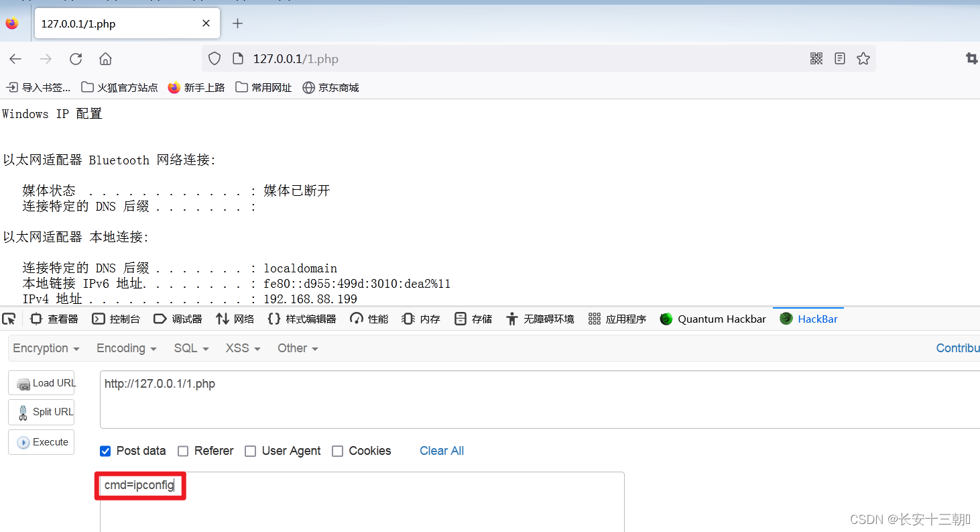This screenshot has width=980, height=532.
Task: Toggle reader view icon in address bar
Action: (840, 58)
